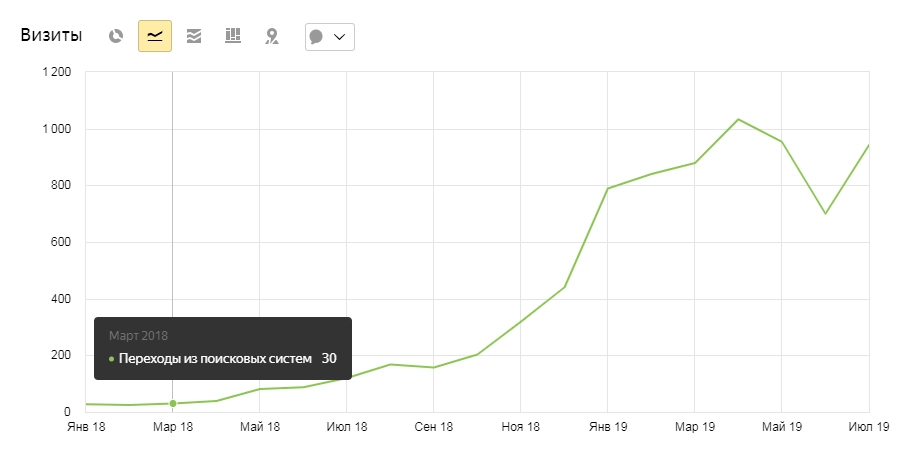The width and height of the screenshot is (900, 460).
Task: Click the tooltip text Переходы из поисковых систем
Action: point(215,358)
